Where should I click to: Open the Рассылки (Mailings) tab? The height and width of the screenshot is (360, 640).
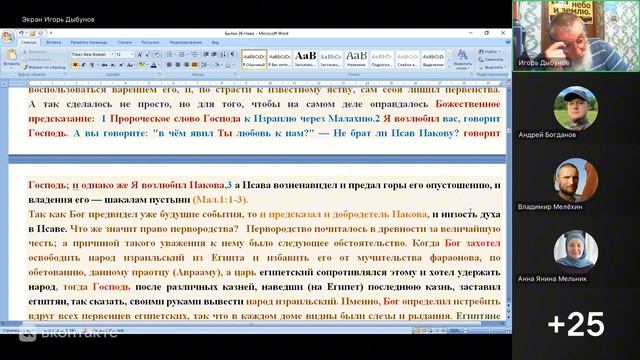150,42
